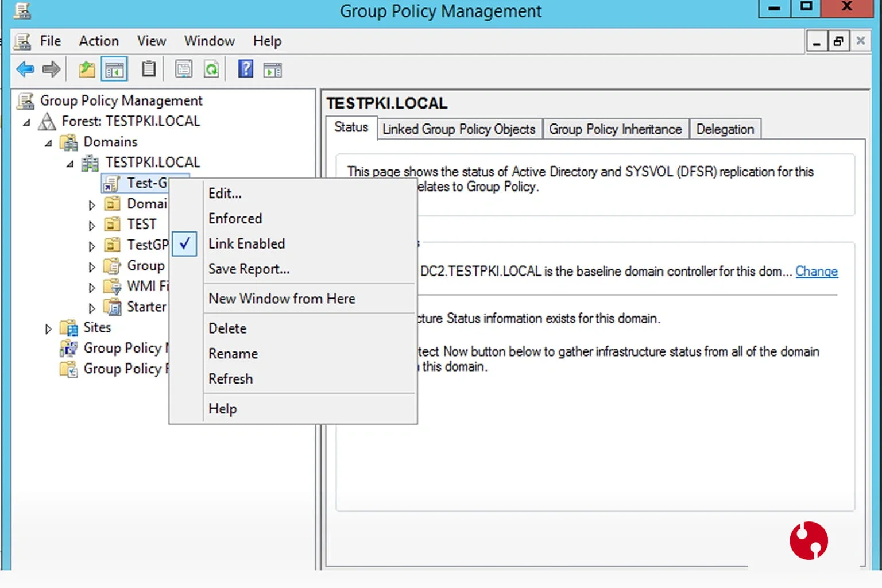This screenshot has height=588, width=882.
Task: Open the Group Policy Inheritance tab
Action: click(x=616, y=129)
